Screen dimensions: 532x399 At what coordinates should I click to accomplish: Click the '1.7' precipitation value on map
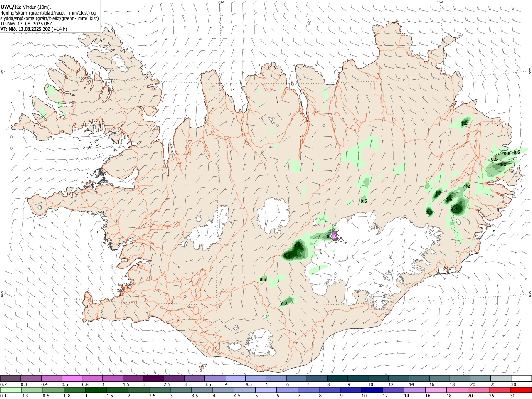click(438, 194)
